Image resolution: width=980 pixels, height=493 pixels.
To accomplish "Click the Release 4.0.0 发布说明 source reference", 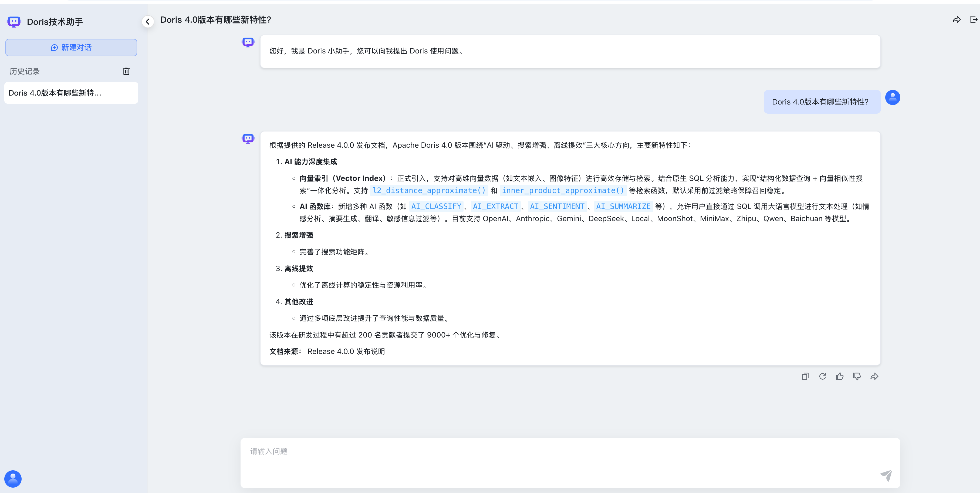I will coord(346,352).
